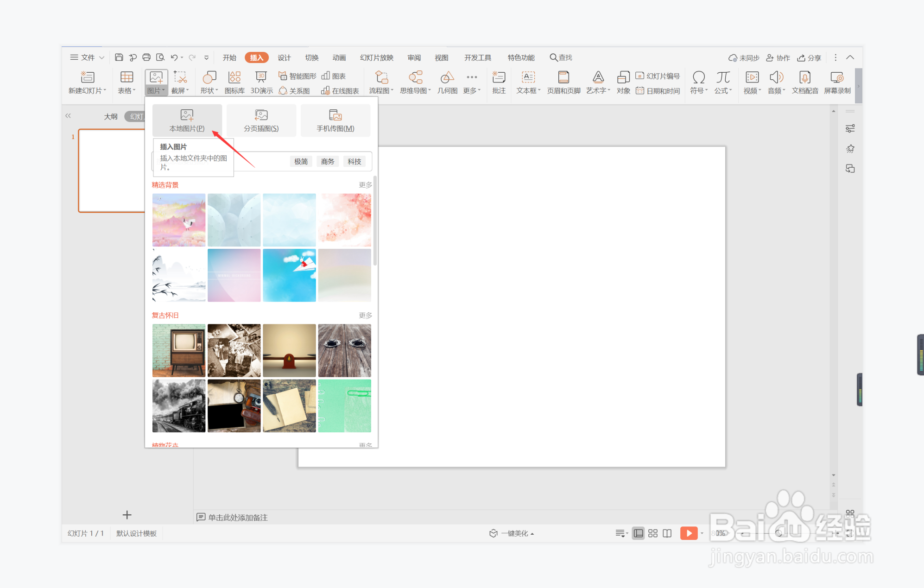Open the Design (设计) ribbon tab
Screen dimensions: 924x588
coord(284,57)
